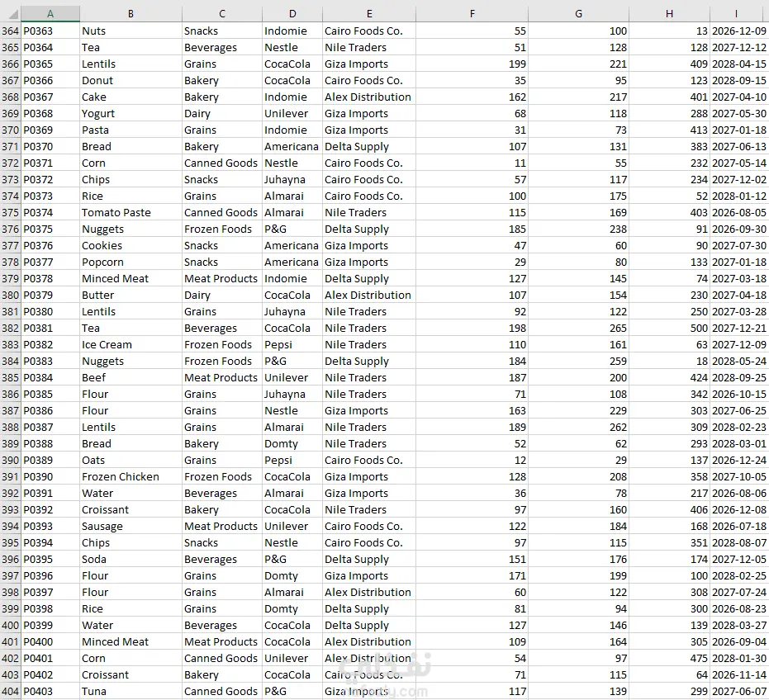
Task: Click the Frozen Chicken cell
Action: pos(131,477)
